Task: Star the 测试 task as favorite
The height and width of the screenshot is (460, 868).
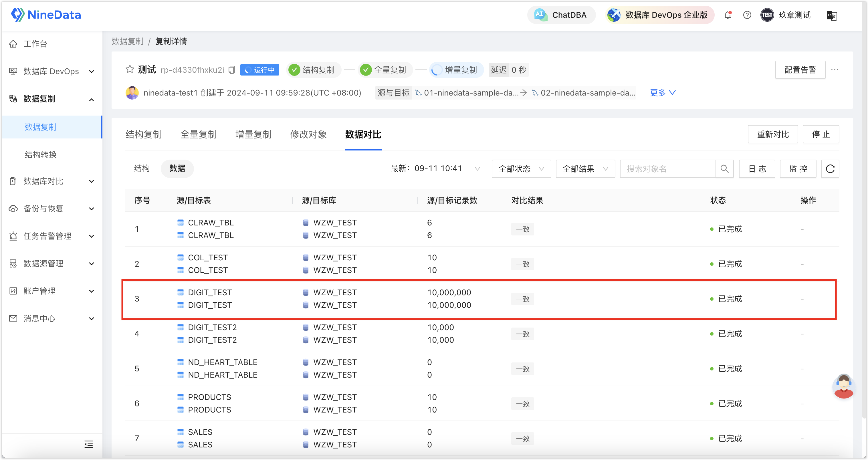Action: 130,70
